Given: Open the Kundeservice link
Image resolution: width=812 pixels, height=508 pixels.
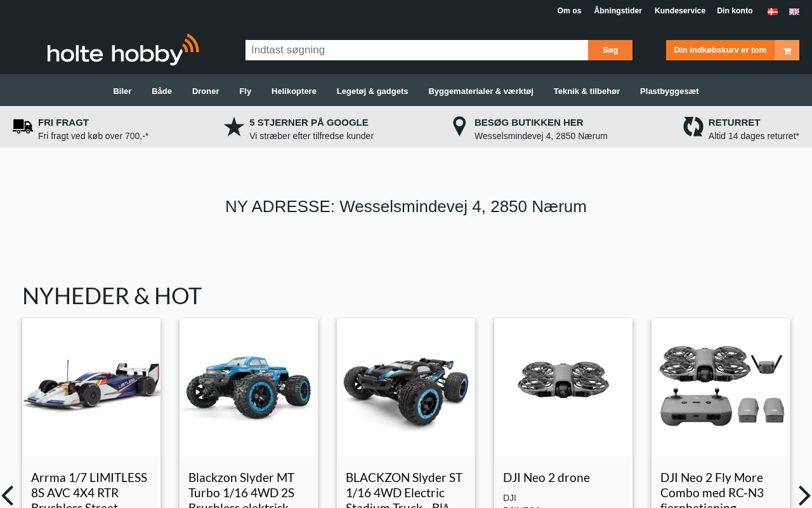Looking at the screenshot, I should [x=680, y=11].
